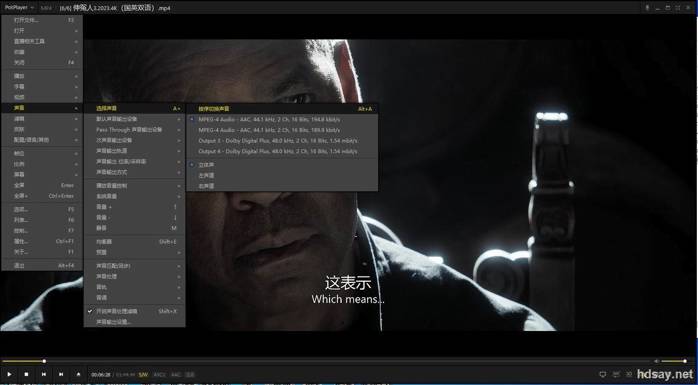Click the volume slider at bottom right

coord(674,361)
